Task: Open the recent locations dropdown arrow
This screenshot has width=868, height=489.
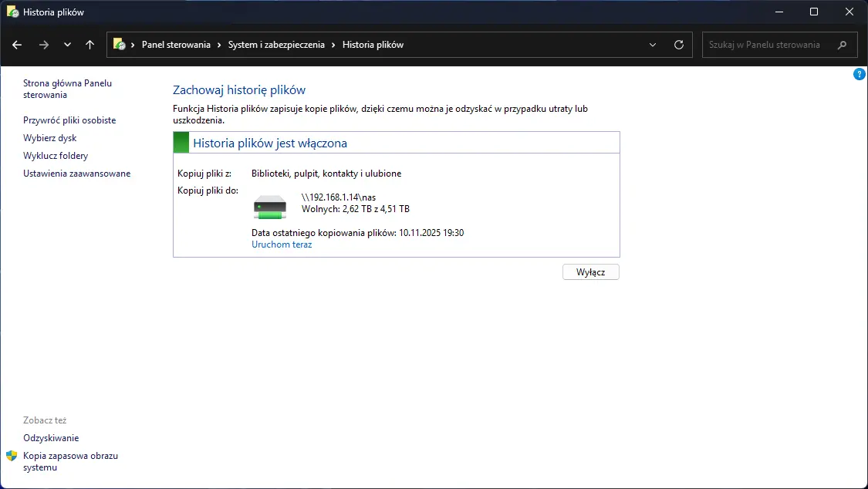Action: click(x=67, y=45)
